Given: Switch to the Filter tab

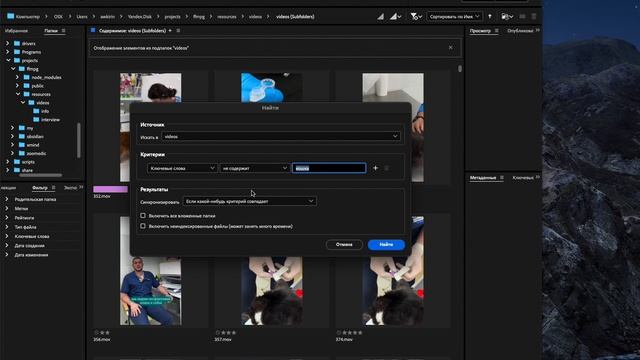Looking at the screenshot, I should point(40,188).
